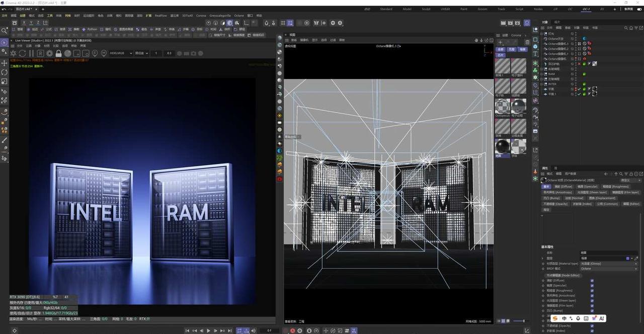The image size is (644, 334).
Task: Open the edit render settings clapper icon
Action: coord(517,23)
